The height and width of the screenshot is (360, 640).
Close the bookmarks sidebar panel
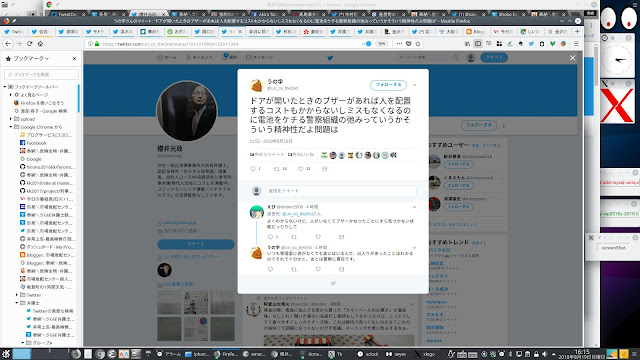(x=74, y=59)
